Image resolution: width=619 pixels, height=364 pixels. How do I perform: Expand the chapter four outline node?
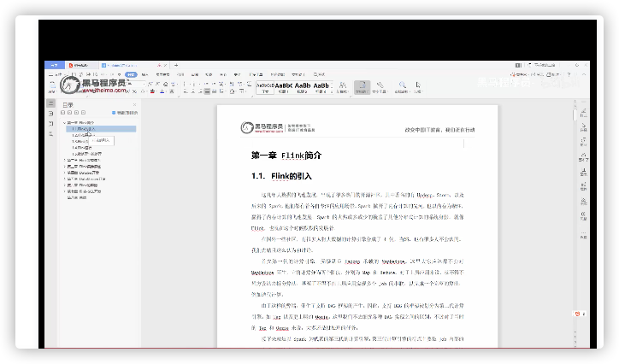[x=64, y=173]
